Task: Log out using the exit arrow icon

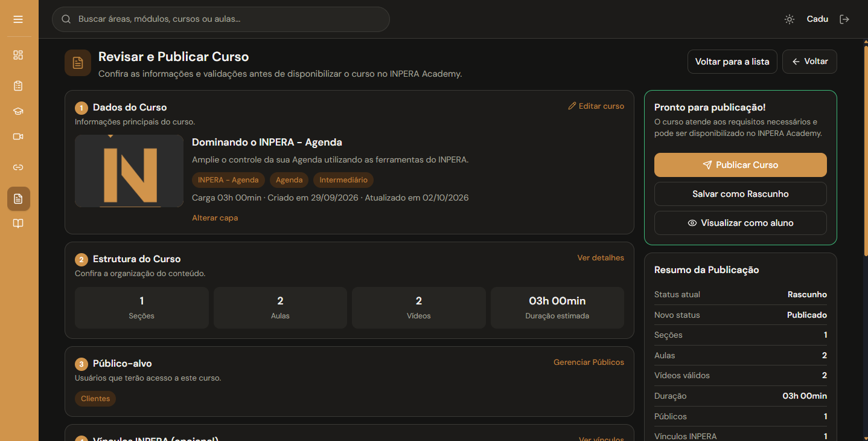Action: pos(844,19)
